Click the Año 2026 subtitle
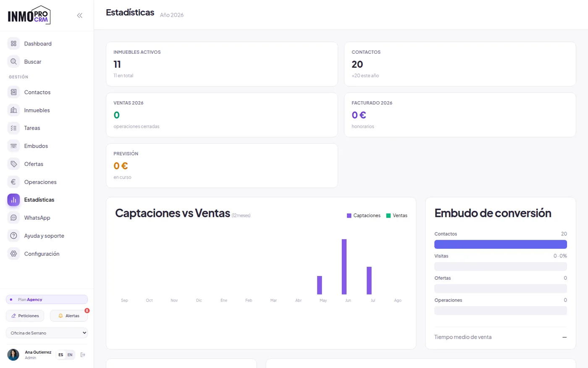The image size is (588, 368). click(x=172, y=15)
